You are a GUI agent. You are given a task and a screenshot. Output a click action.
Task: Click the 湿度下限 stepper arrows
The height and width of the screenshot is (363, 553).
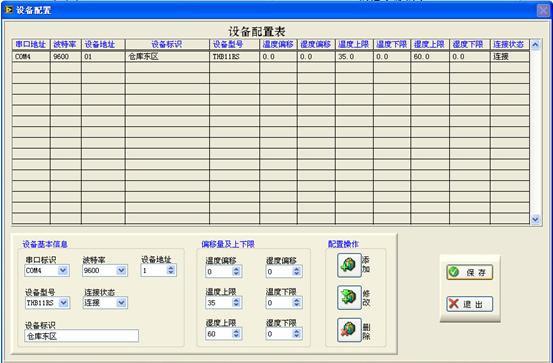[x=297, y=333]
